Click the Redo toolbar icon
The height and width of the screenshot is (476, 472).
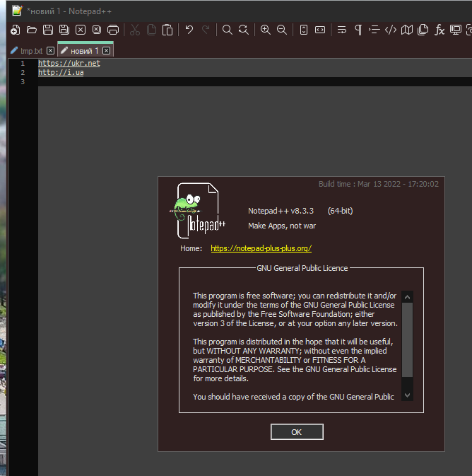206,30
